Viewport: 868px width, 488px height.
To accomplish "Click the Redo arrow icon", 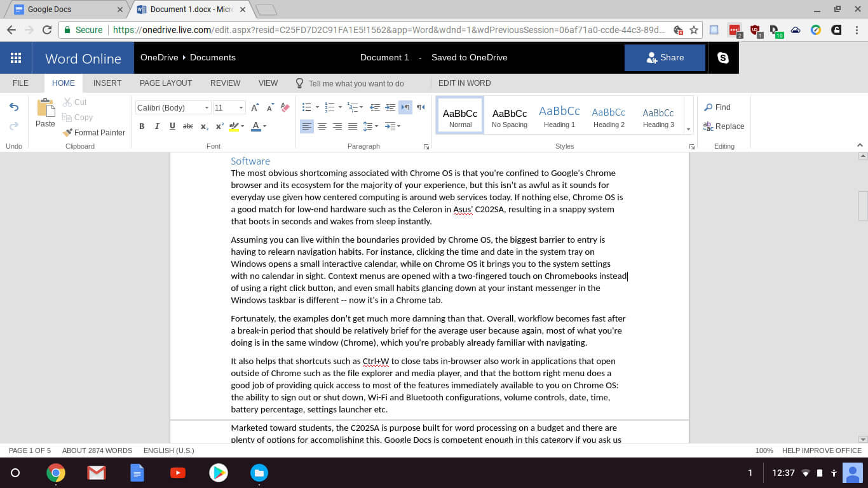I will pos(14,126).
